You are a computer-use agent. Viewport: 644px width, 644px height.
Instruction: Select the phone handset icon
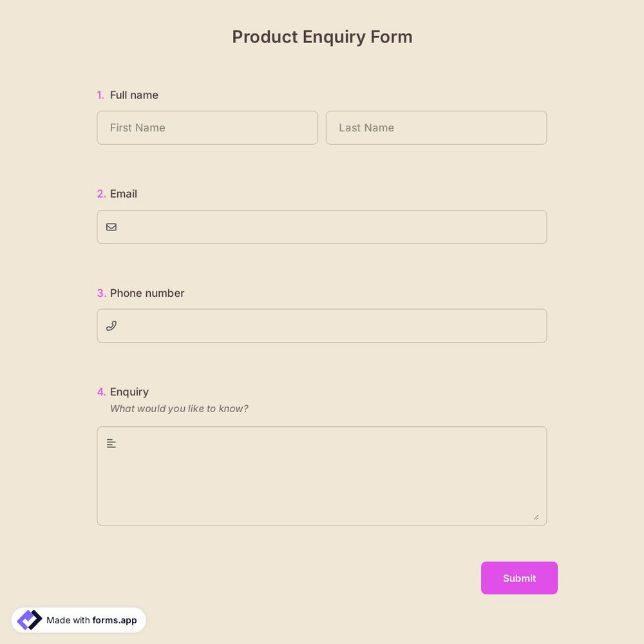[x=111, y=326]
